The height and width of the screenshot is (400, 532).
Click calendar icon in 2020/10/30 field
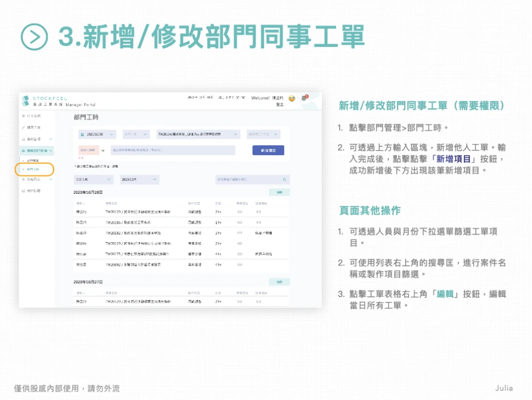[x=82, y=135]
